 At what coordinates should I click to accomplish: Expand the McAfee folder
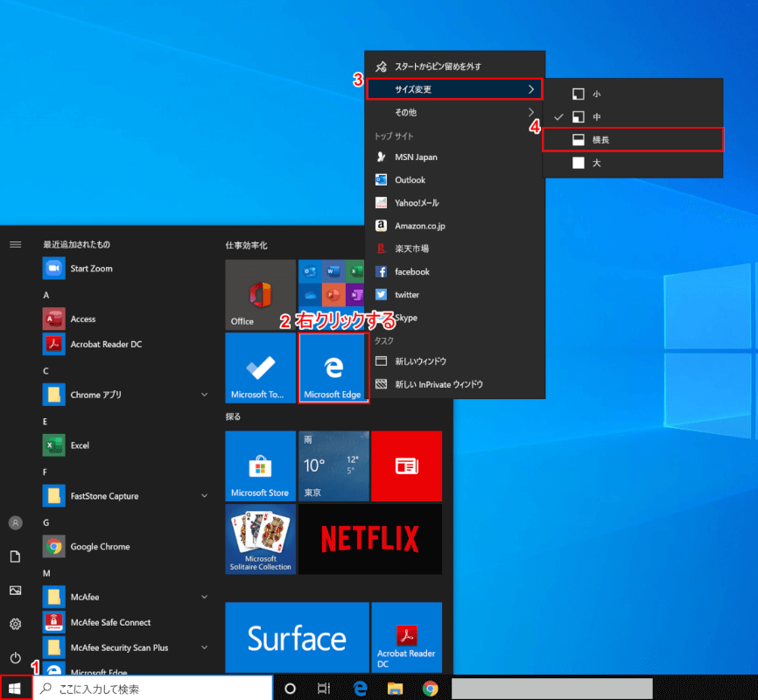click(126, 597)
